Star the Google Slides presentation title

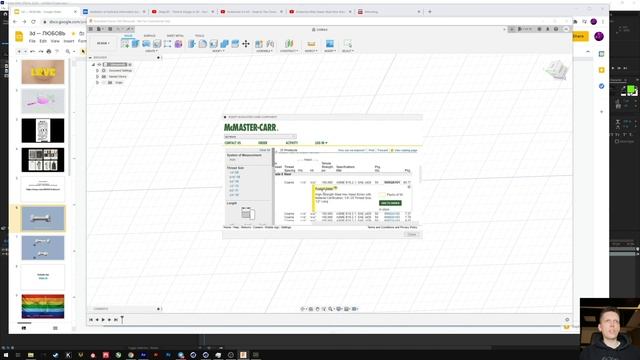pos(73,33)
